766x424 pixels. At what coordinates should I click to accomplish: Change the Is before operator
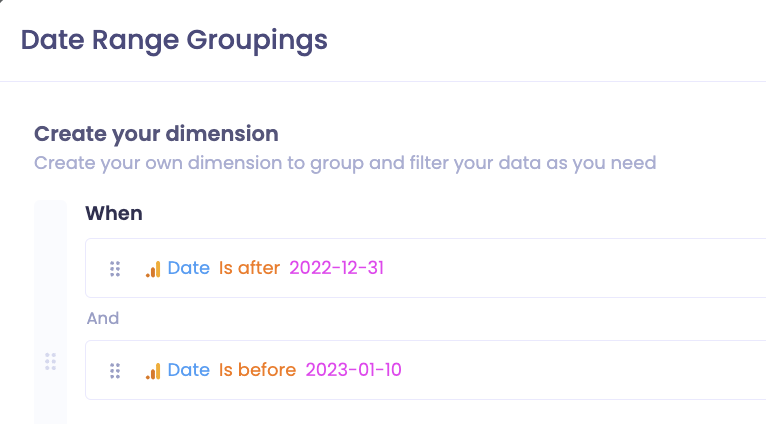coord(257,370)
